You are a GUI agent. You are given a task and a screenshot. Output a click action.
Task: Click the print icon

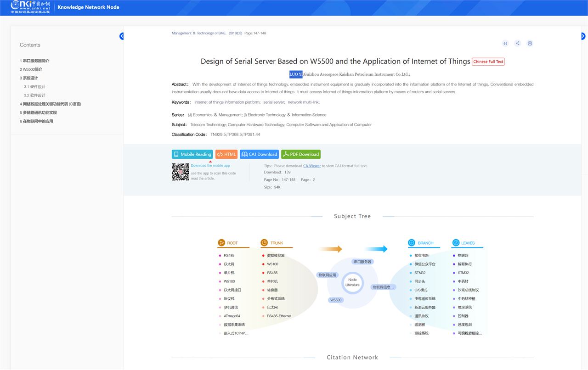pos(530,43)
